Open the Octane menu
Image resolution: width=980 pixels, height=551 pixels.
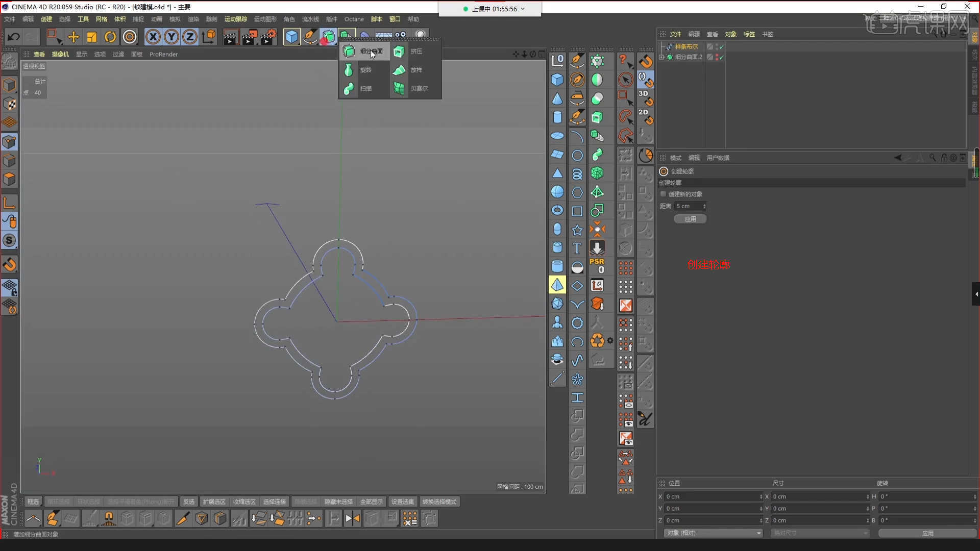coord(354,19)
